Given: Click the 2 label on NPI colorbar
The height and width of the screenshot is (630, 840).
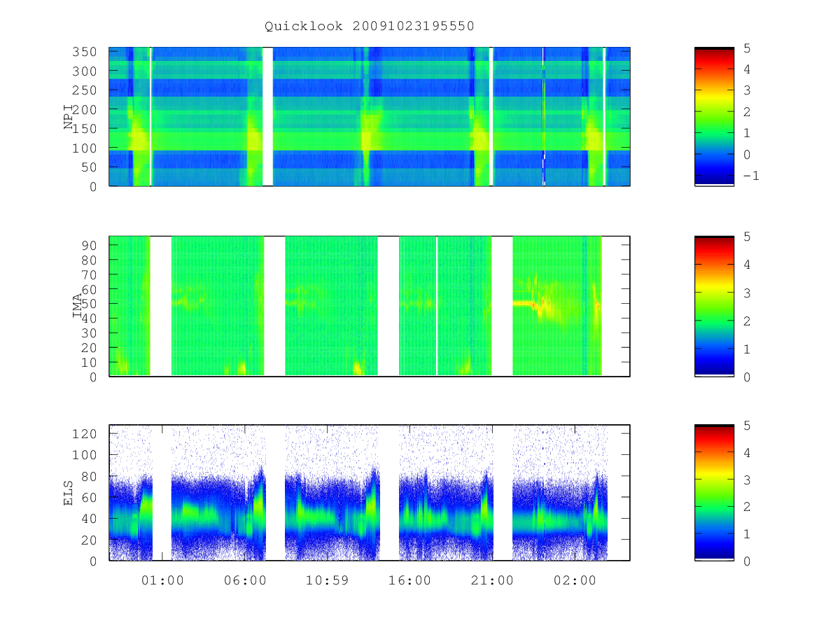Looking at the screenshot, I should coord(746,112).
